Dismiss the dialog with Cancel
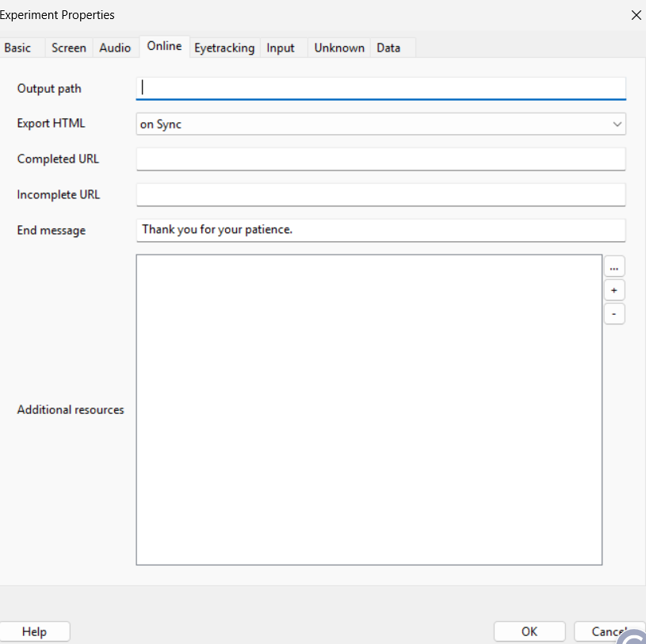Image resolution: width=646 pixels, height=644 pixels. pos(606,631)
